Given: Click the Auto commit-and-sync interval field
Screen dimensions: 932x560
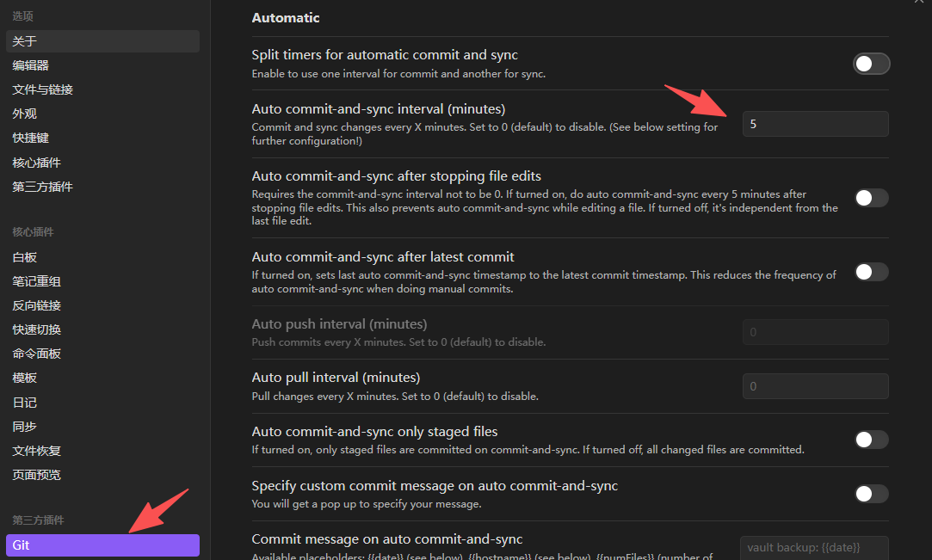Looking at the screenshot, I should 816,124.
